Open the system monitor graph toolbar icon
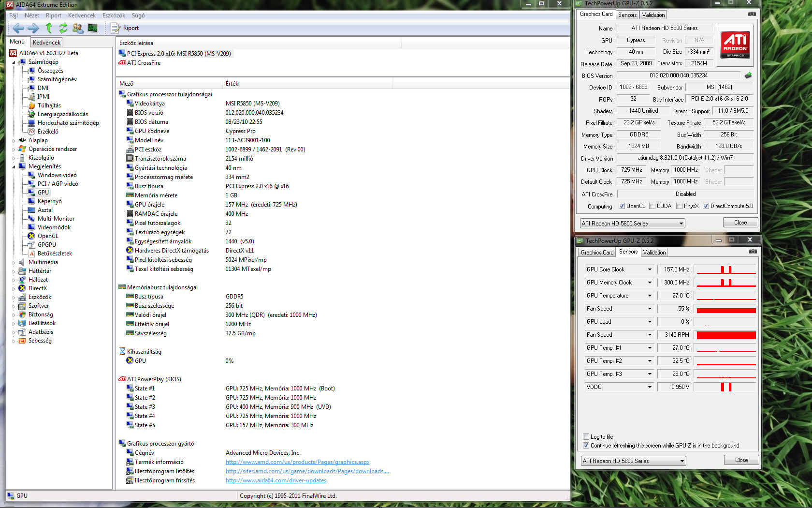Viewport: 812px width, 508px height. coord(93,28)
